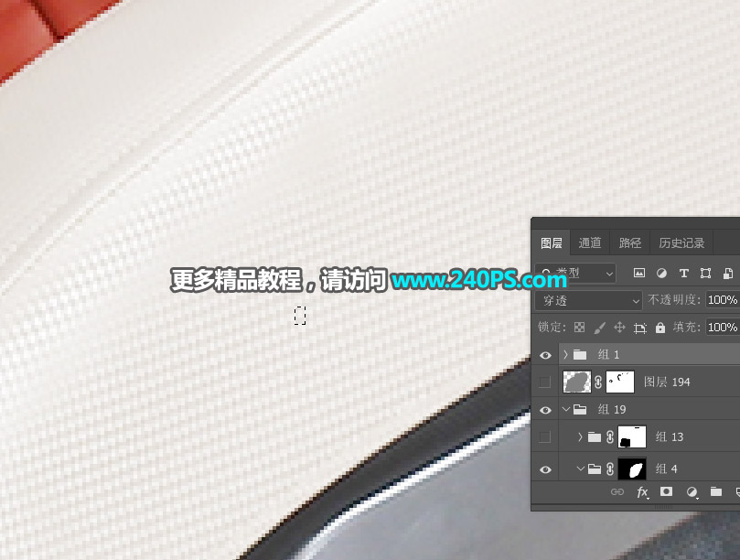Show the 组 13 group
Screen dimensions: 740x560
[x=545, y=437]
